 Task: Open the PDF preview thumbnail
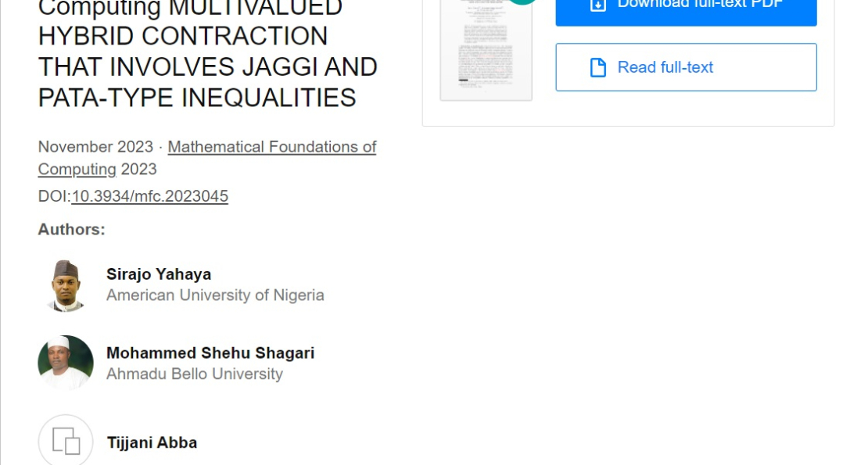click(486, 50)
